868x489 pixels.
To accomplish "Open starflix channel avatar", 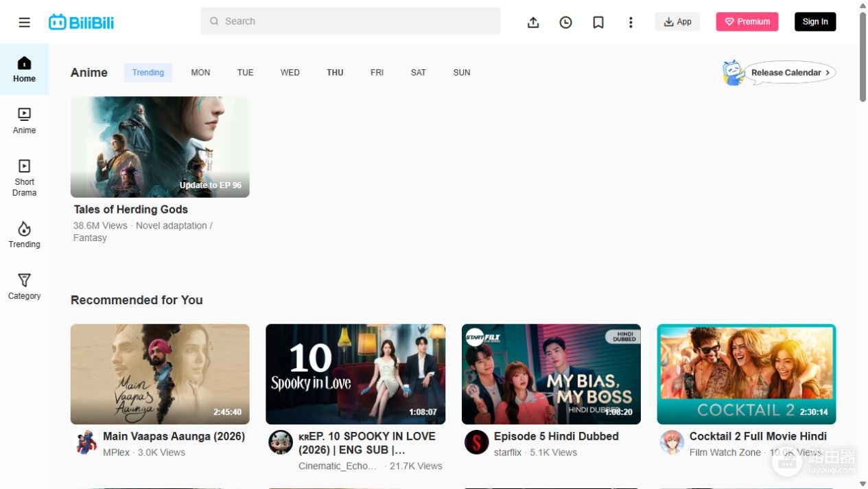I will pos(476,443).
